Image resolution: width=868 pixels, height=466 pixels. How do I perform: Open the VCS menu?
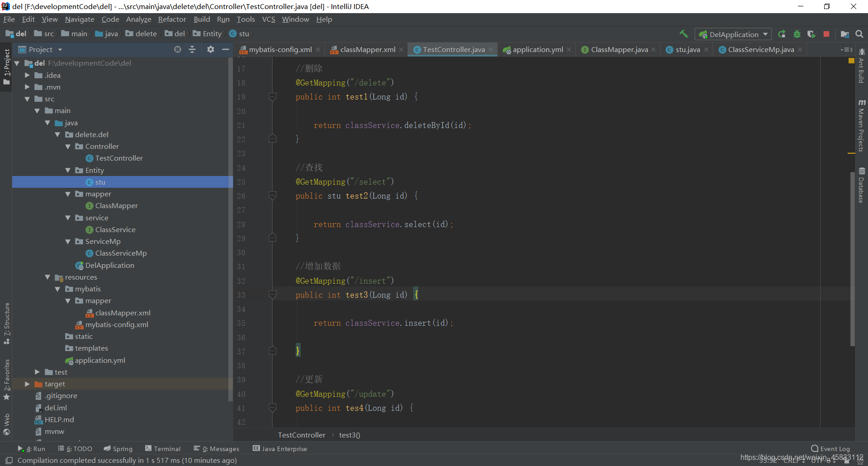pos(269,19)
